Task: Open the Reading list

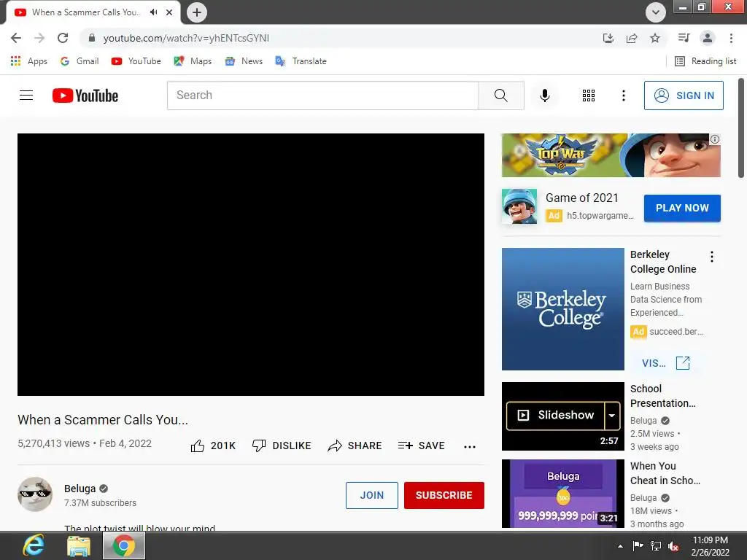Action: point(705,61)
